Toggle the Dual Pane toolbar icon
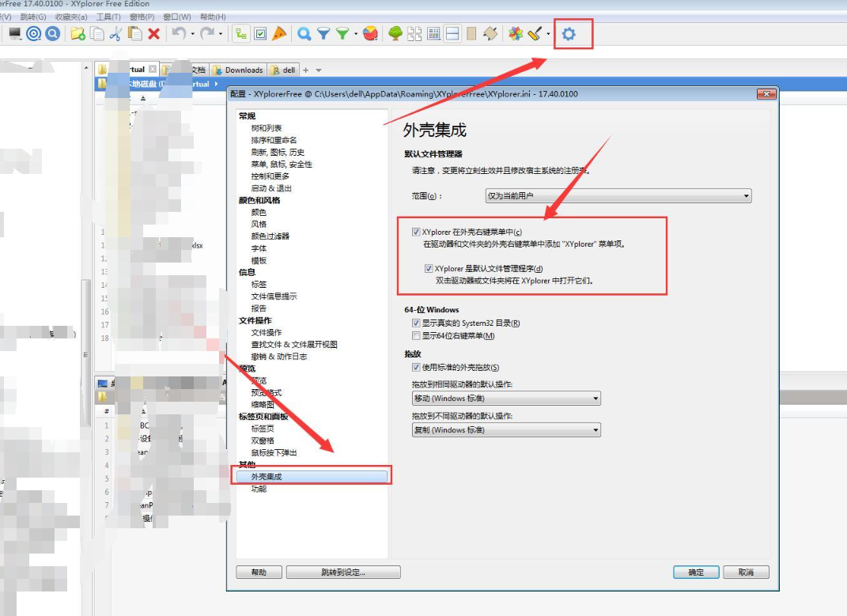This screenshot has width=847, height=616. coord(452,34)
